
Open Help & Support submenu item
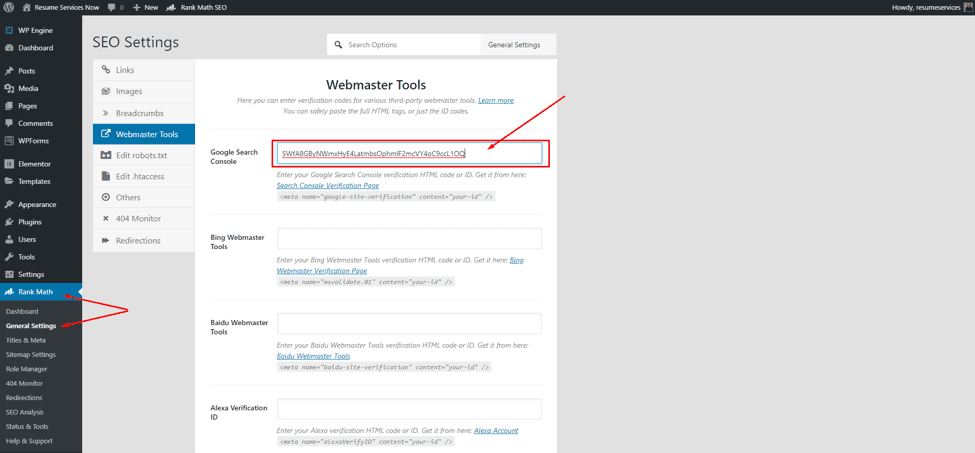pos(29,441)
